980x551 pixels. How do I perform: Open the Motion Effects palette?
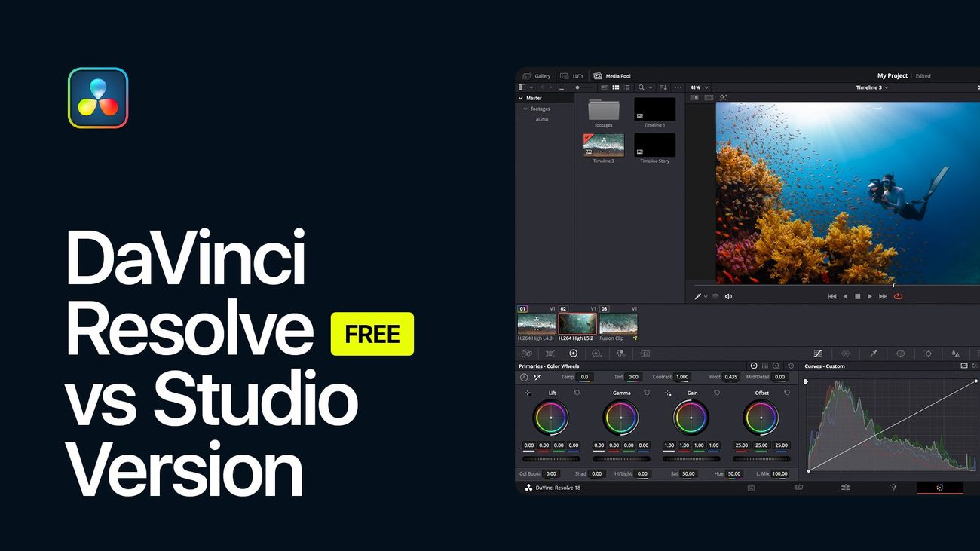[x=645, y=354]
